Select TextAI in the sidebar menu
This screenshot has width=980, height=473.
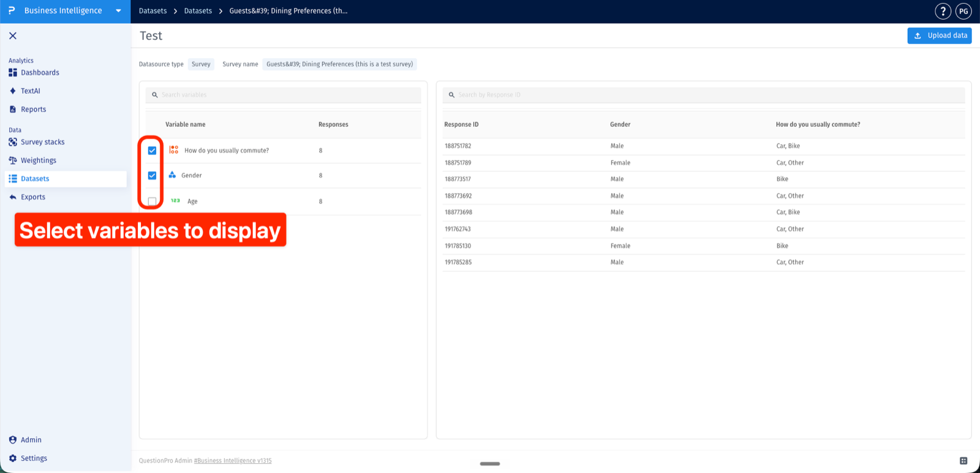click(x=31, y=91)
